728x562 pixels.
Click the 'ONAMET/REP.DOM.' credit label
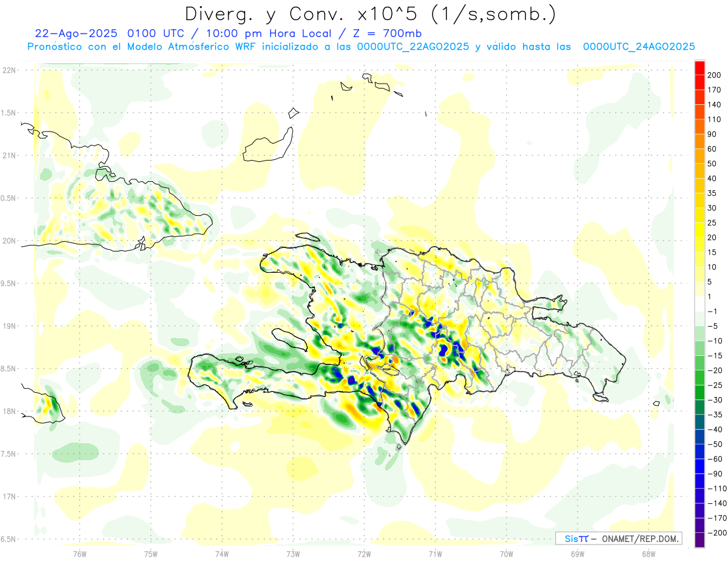[x=640, y=538]
